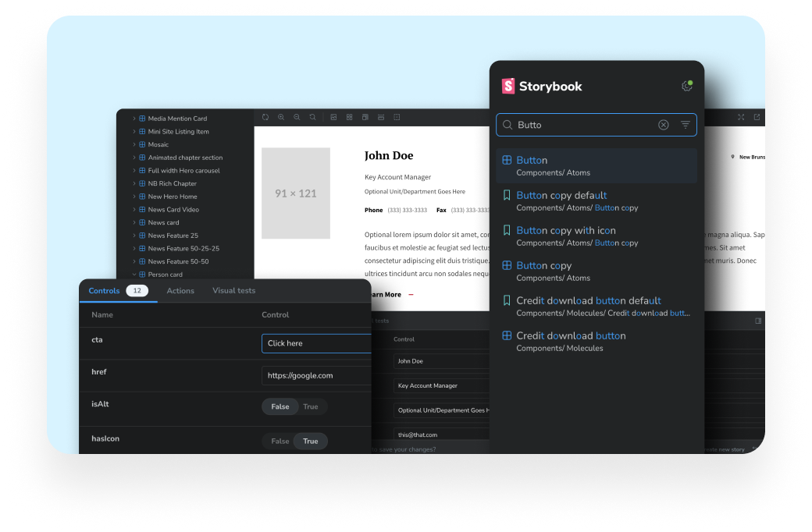Clear the Butto search text
Viewport: 812px width, 532px height.
click(664, 125)
